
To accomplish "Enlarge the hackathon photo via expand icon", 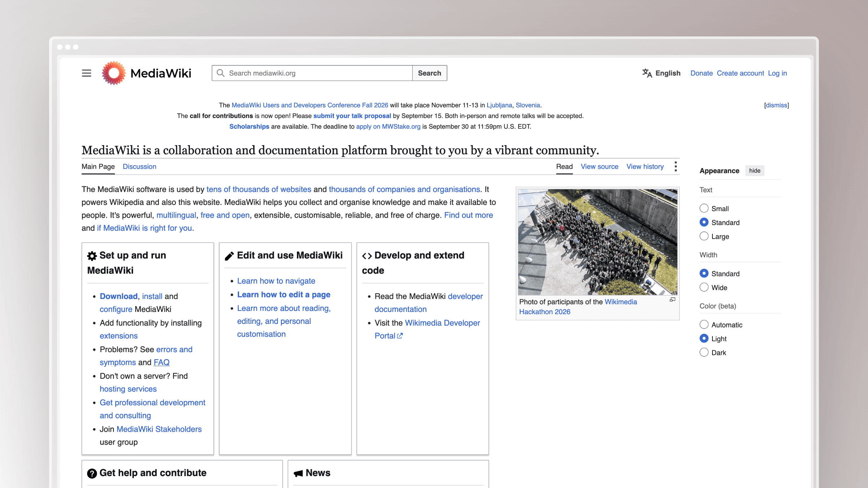I will [672, 300].
